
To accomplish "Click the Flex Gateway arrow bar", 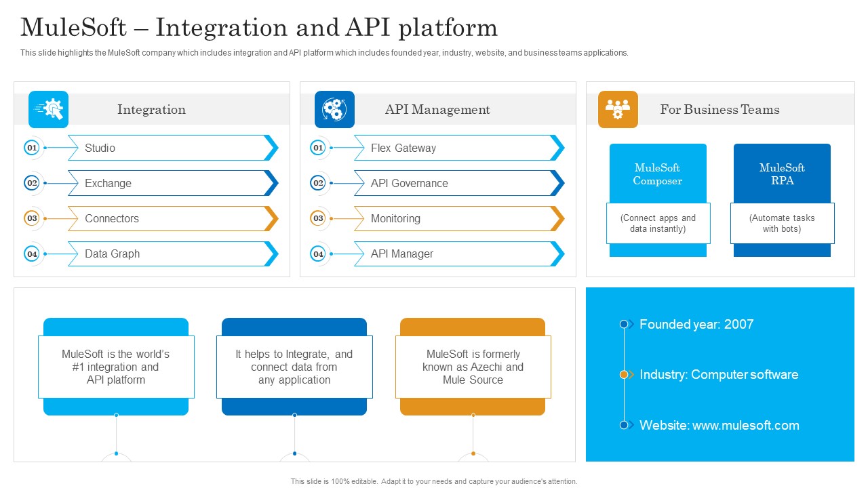I will (459, 148).
